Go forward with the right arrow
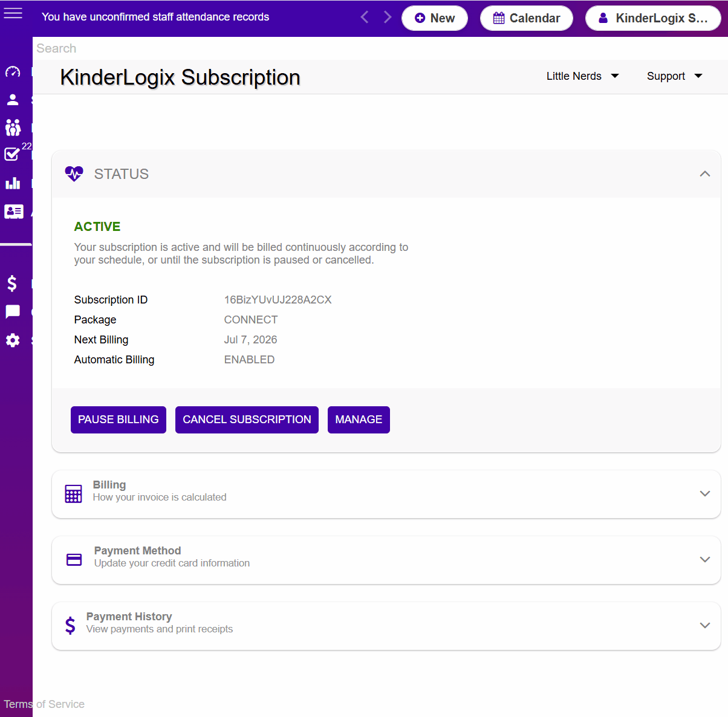Screen dimensions: 728x717 coord(388,18)
